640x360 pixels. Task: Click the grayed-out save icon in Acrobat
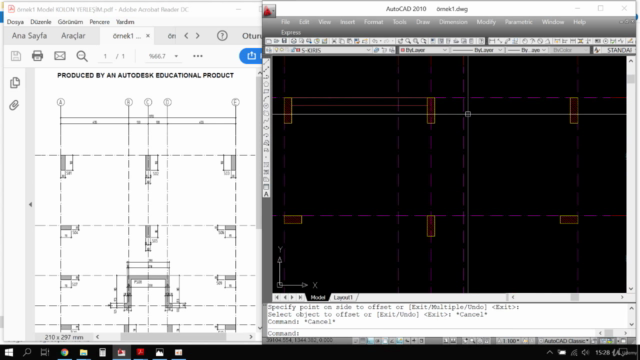pyautogui.click(x=16, y=56)
